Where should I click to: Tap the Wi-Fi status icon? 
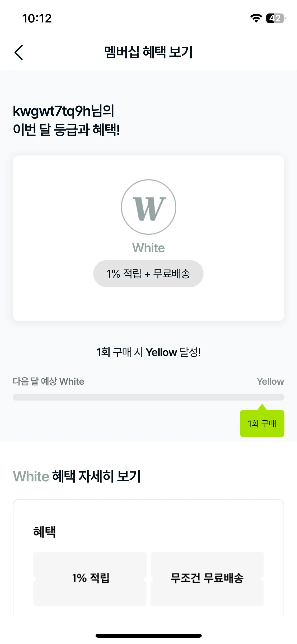(256, 18)
